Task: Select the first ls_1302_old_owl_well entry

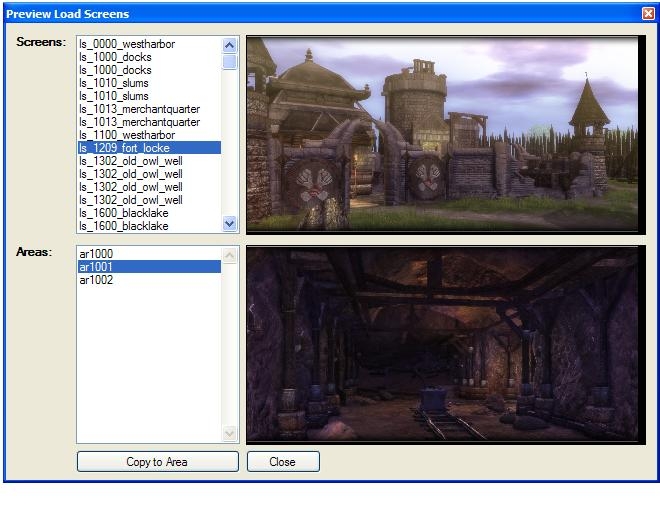Action: (x=130, y=161)
